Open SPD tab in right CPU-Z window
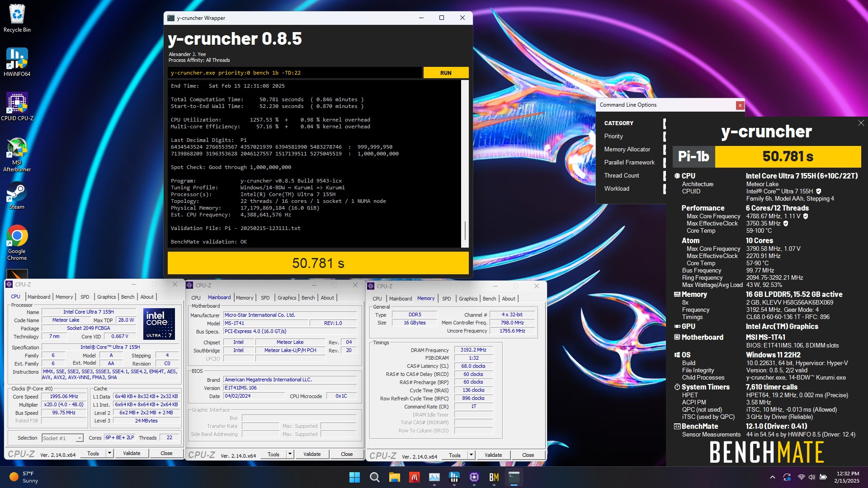Viewport: 868px width, 488px height. [x=447, y=299]
